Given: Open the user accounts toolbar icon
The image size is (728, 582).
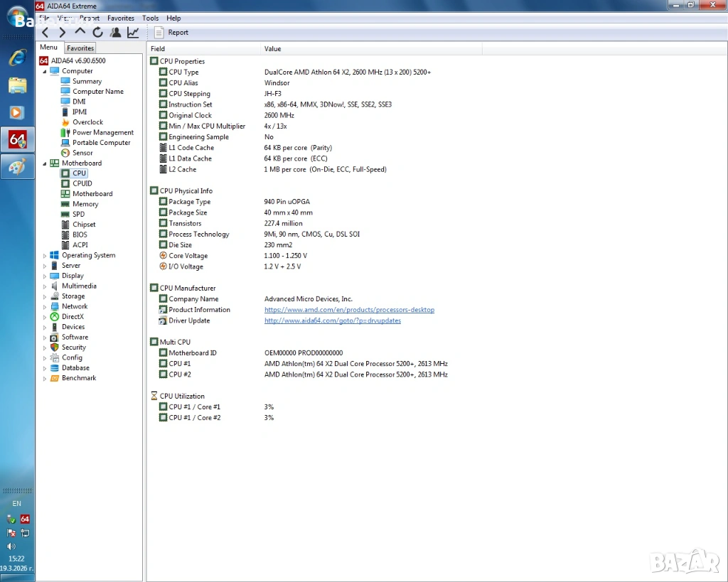Looking at the screenshot, I should [115, 33].
